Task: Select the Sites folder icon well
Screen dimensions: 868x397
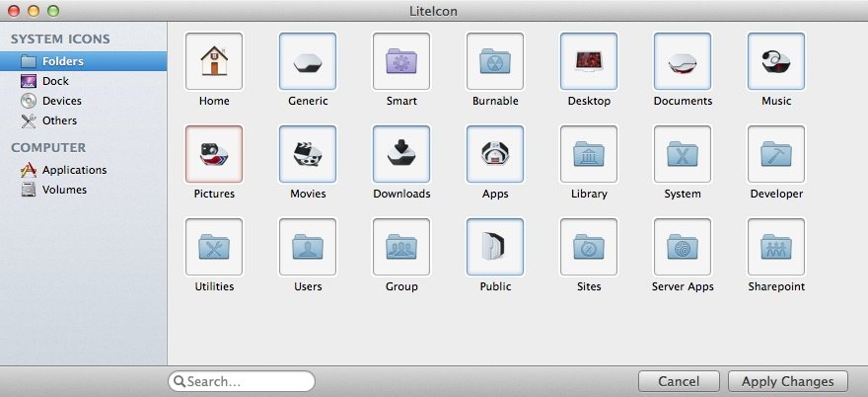Action: (x=589, y=247)
